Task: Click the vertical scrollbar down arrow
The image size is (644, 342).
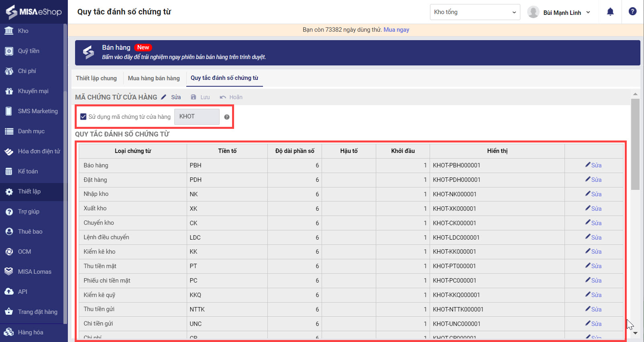Action: click(635, 333)
